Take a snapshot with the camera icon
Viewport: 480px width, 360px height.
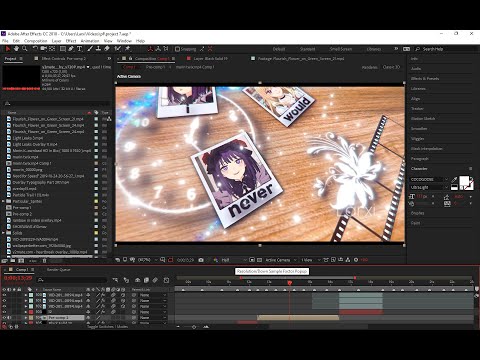tap(201, 260)
